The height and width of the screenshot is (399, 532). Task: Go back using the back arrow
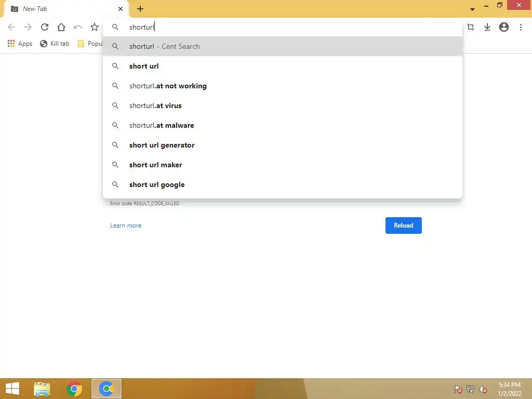[x=11, y=27]
